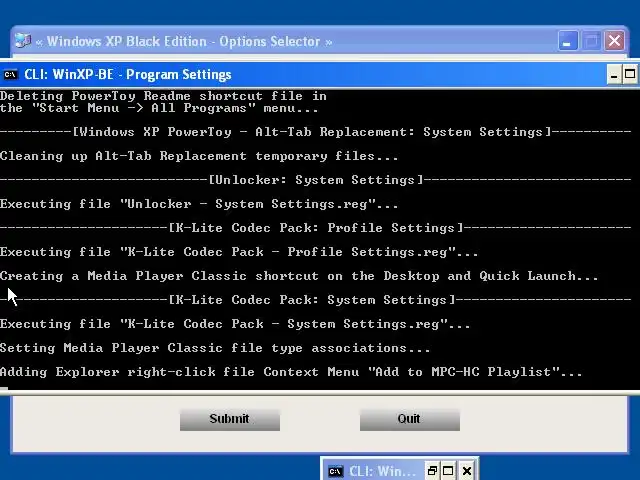
Task: Open the CLI window's system menu icon
Action: (x=10, y=75)
